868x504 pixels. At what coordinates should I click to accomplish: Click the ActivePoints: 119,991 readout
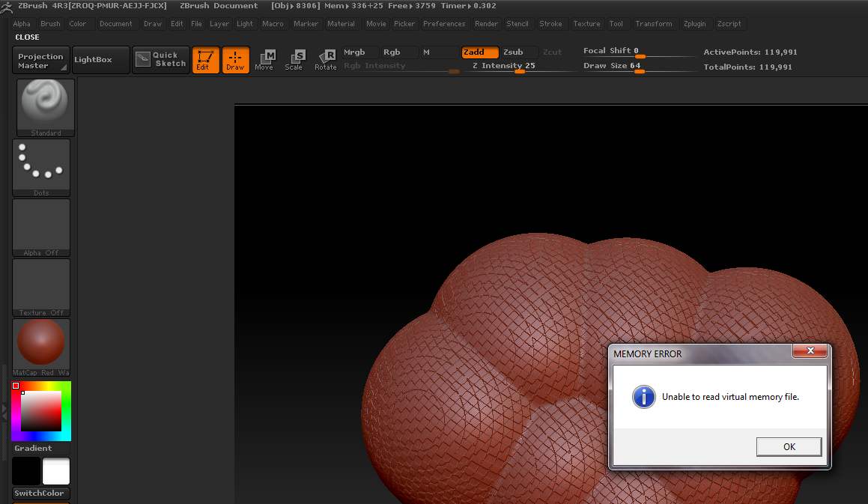(750, 52)
